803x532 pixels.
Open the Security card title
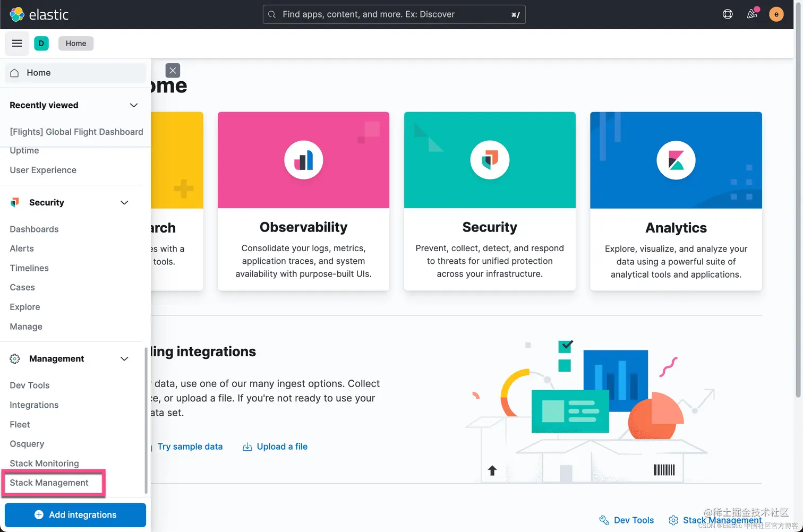pyautogui.click(x=490, y=227)
